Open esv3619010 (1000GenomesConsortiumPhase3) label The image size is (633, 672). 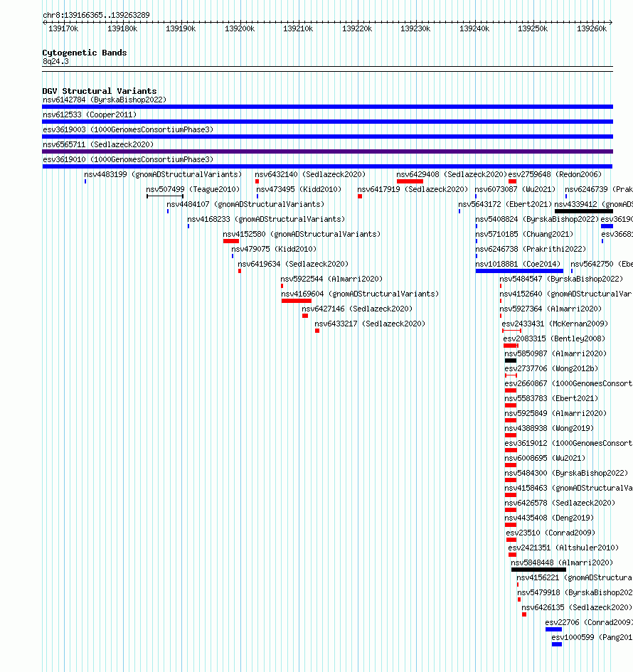point(128,159)
